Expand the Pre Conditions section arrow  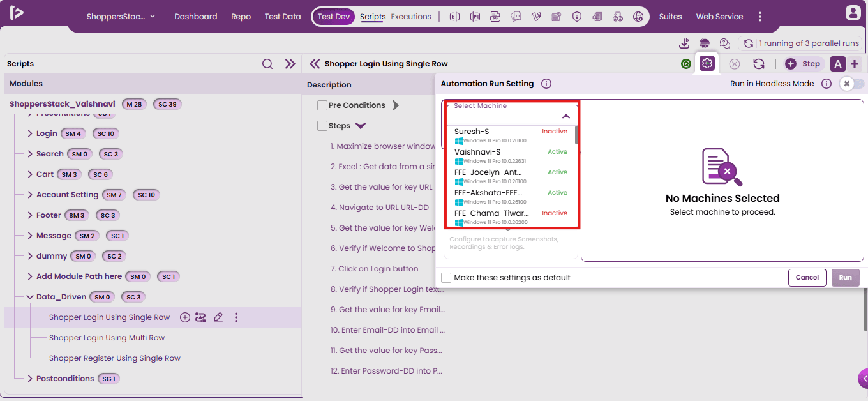coord(395,105)
